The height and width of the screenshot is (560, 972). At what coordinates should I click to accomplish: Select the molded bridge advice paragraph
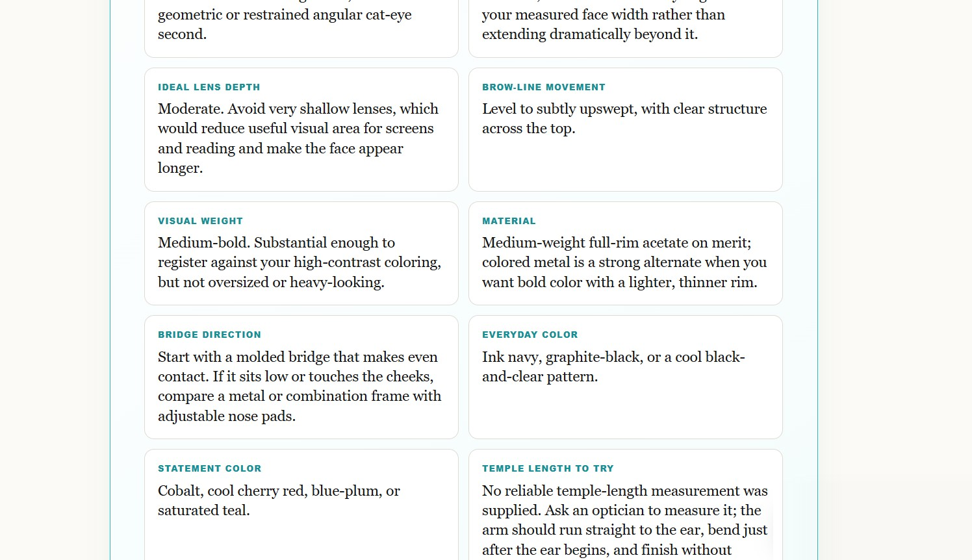coord(300,387)
